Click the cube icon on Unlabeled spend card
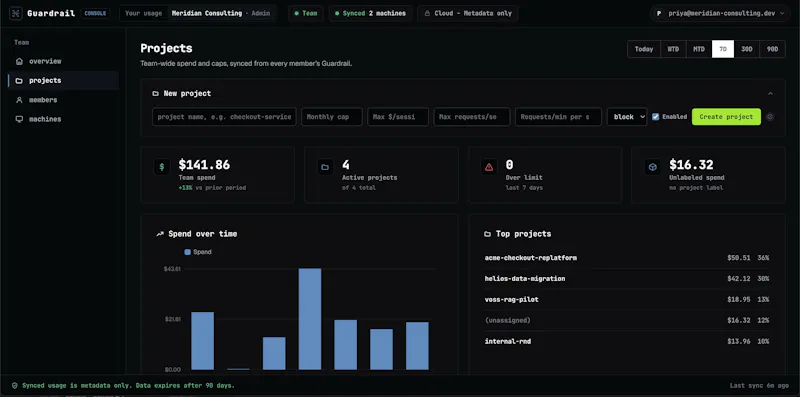The height and width of the screenshot is (397, 800). (x=653, y=167)
